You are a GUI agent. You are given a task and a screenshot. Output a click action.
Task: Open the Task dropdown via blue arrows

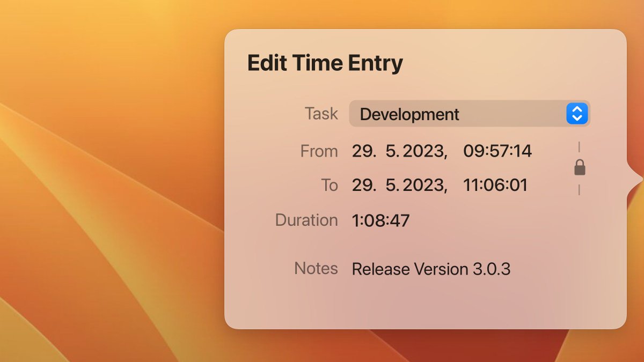coord(577,114)
